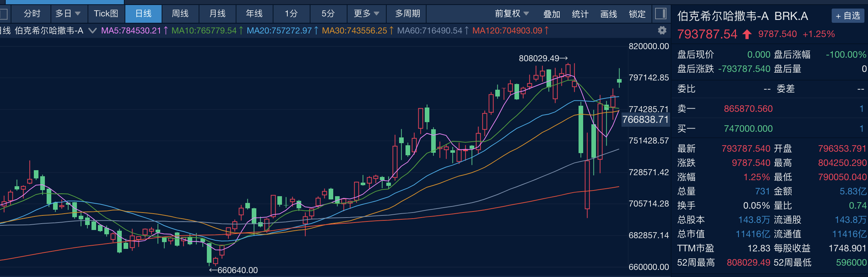The width and height of the screenshot is (868, 277).
Task: Open chart settings gear icon
Action: pyautogui.click(x=662, y=31)
